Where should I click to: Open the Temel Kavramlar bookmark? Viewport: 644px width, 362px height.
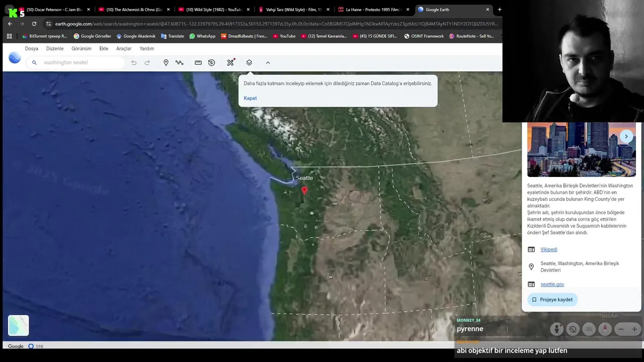pyautogui.click(x=324, y=36)
